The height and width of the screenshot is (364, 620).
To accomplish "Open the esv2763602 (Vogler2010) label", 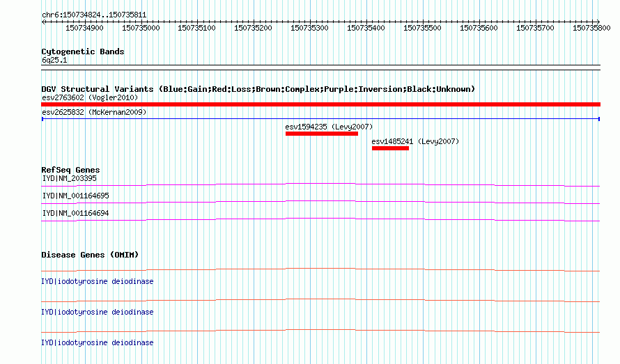I will tap(90, 97).
